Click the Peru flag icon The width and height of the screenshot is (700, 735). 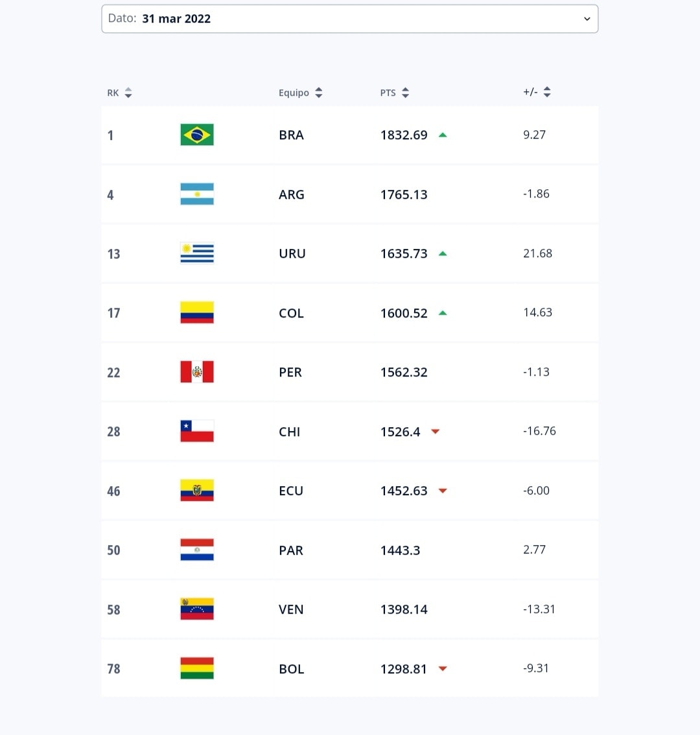197,372
